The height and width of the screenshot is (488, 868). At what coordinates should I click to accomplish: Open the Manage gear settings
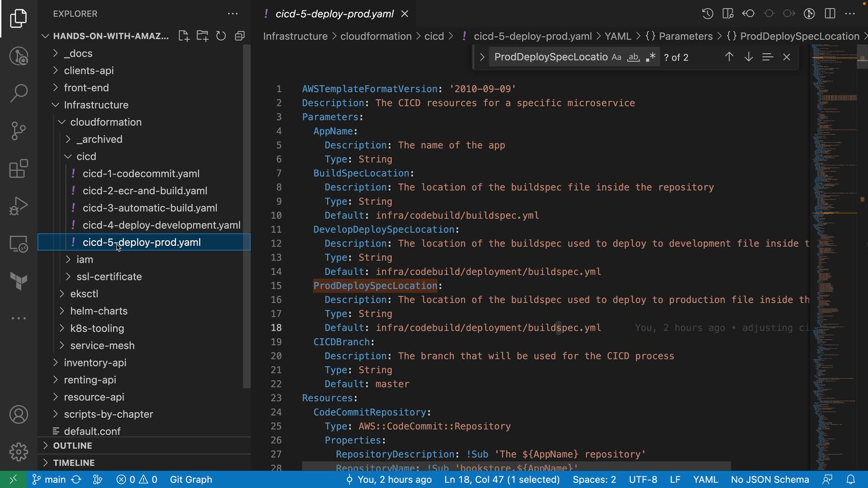tap(19, 451)
